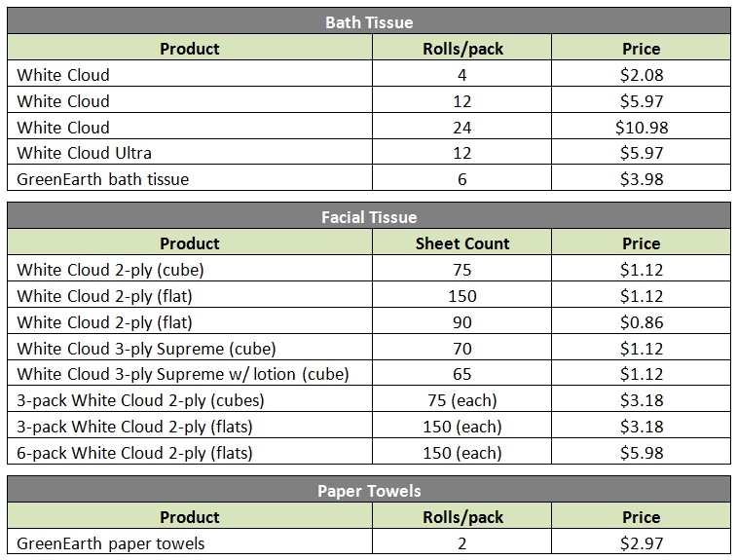Select the sheet count cell showing 90
Image resolution: width=737 pixels, height=560 pixels.
(x=461, y=322)
